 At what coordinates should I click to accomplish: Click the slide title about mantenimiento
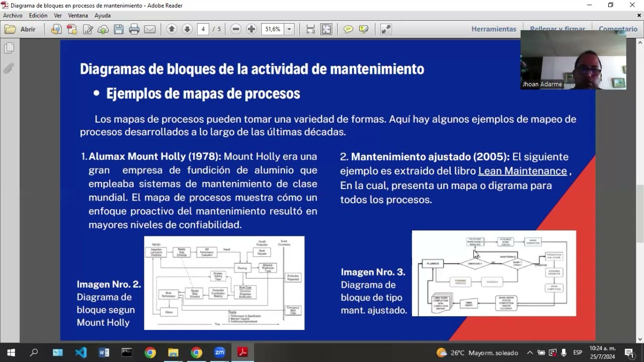[252, 68]
